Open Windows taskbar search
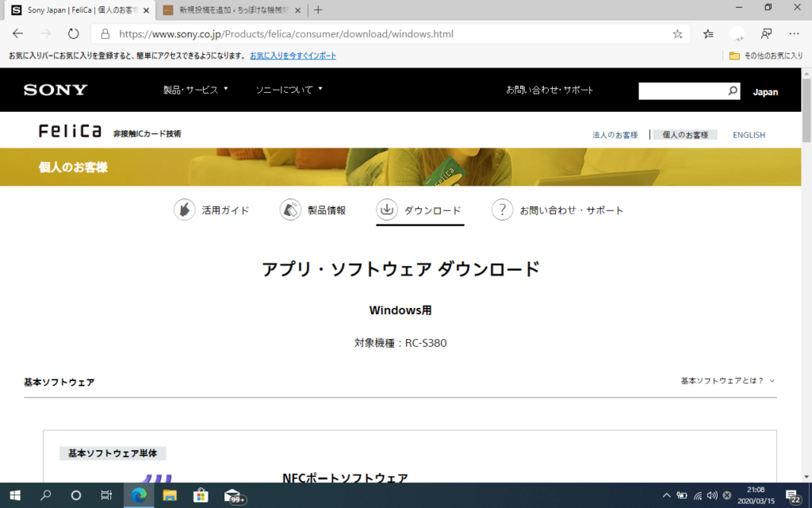The height and width of the screenshot is (508, 812). click(x=45, y=495)
